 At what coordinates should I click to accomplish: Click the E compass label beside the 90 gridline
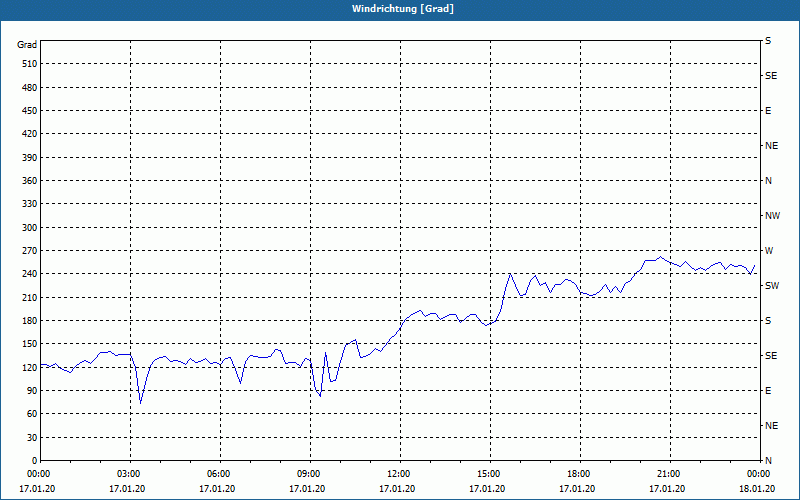click(768, 391)
